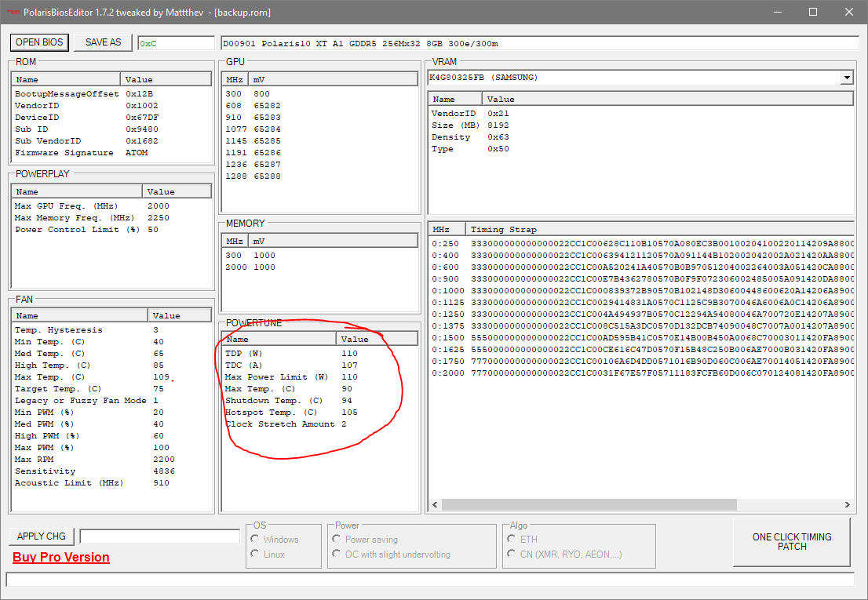Click the Timing Strap column header
868x600 pixels.
tap(660, 230)
